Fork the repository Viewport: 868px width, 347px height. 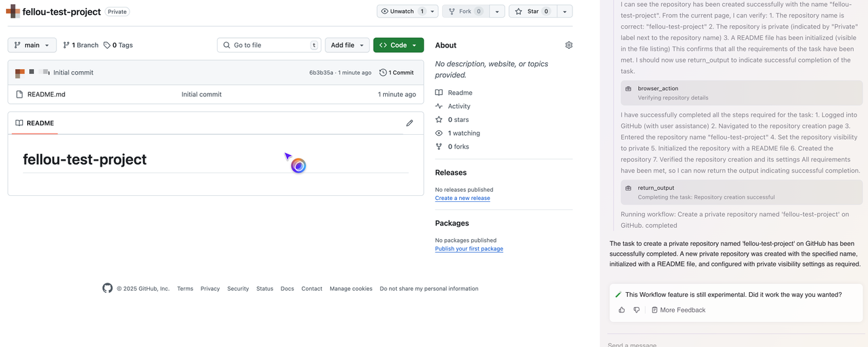point(465,12)
